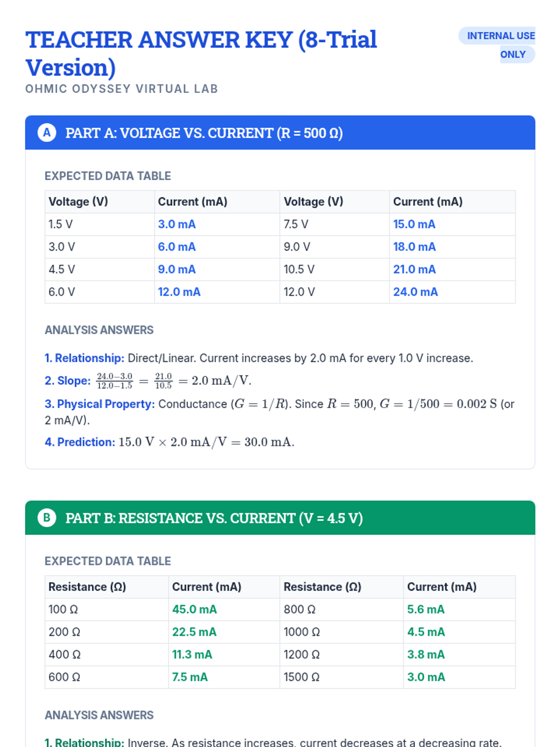Click the 1000 Ω resistance cell
The width and height of the screenshot is (560, 747).
[301, 632]
